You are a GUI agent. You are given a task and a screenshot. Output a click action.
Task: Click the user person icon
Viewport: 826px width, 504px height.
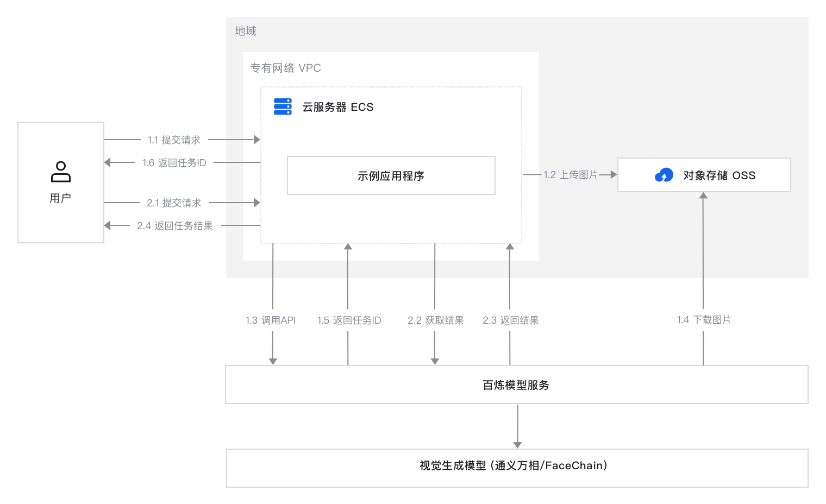[x=61, y=172]
